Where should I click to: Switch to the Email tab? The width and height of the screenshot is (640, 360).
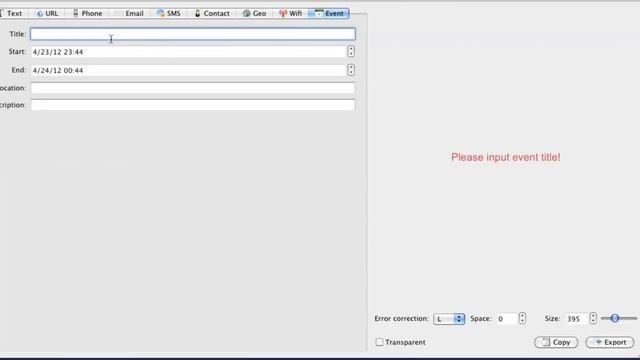coord(129,13)
